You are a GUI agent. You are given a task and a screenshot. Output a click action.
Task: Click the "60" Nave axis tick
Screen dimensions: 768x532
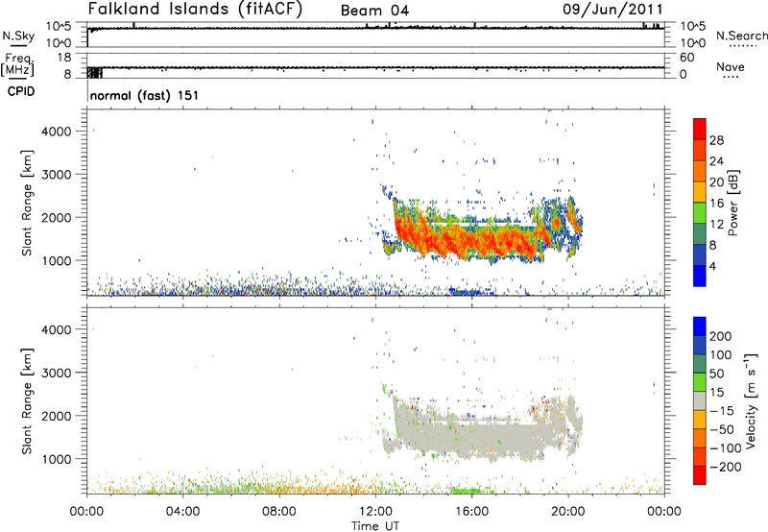pos(686,58)
